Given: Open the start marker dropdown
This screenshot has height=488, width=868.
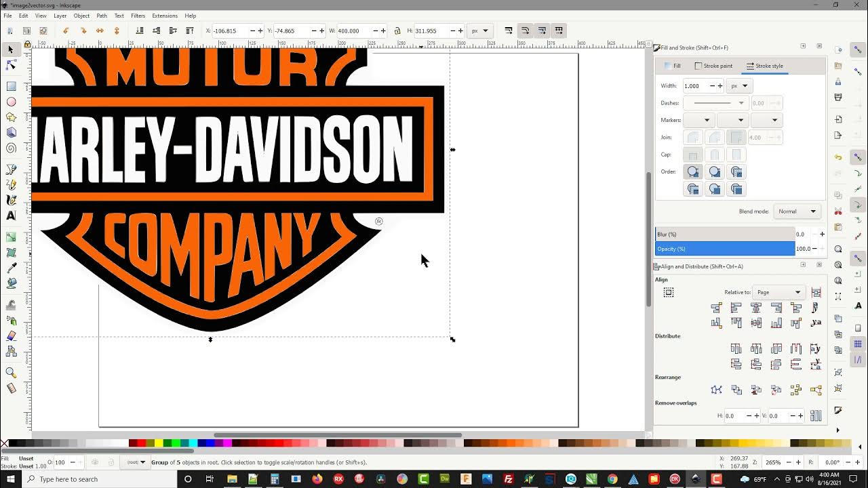Looking at the screenshot, I should point(698,120).
